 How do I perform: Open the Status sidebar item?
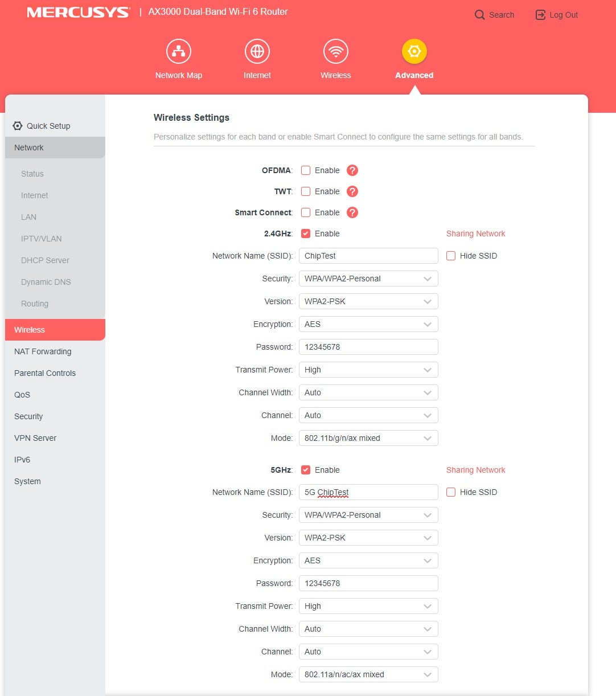(32, 174)
